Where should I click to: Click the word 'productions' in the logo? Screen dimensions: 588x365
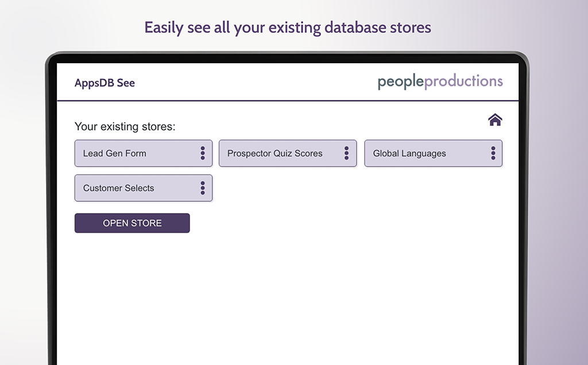[463, 81]
